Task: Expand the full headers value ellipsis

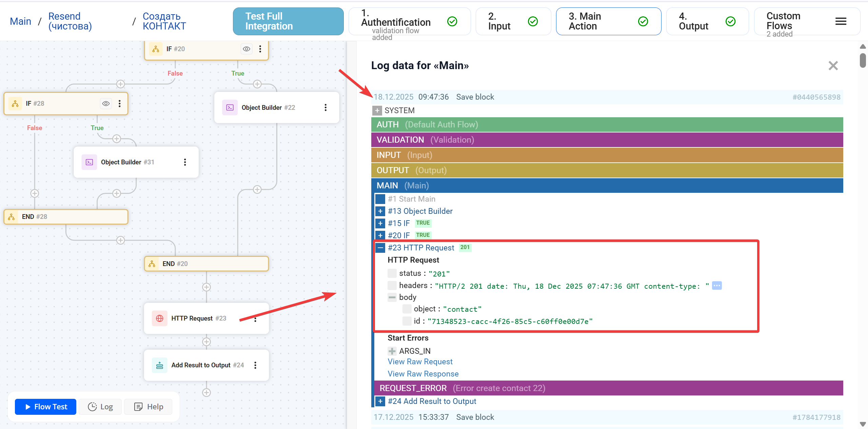Action: (x=717, y=286)
